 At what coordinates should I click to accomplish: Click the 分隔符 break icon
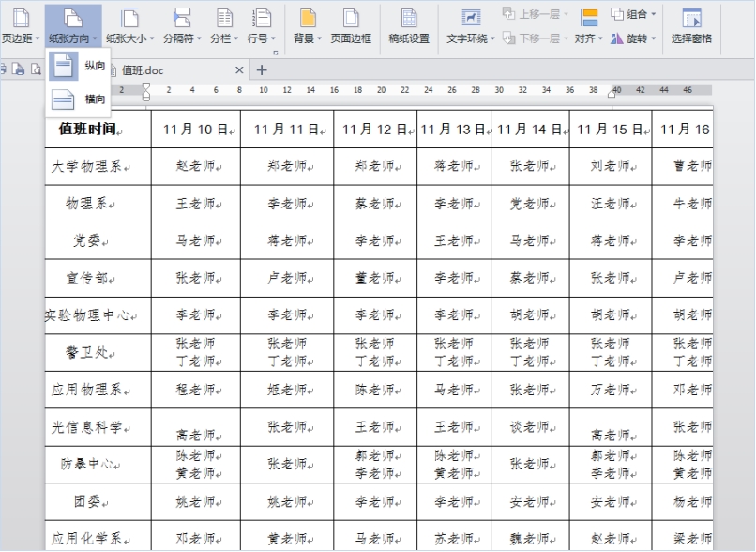coord(182,19)
